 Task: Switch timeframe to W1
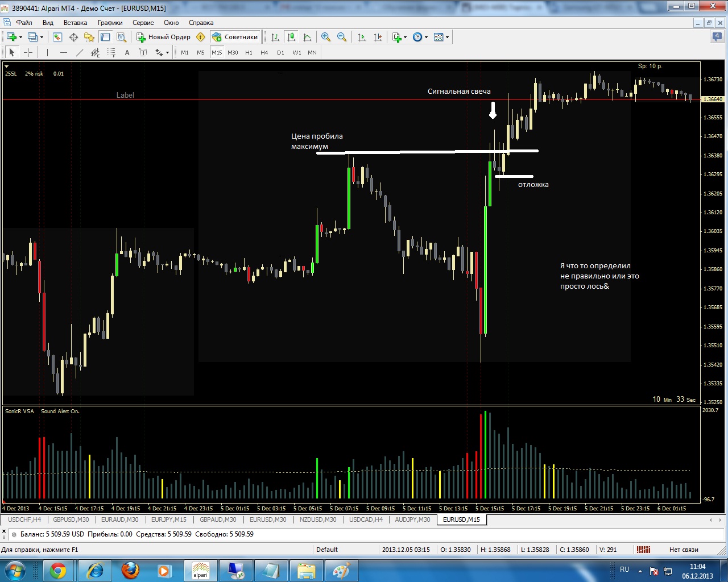point(297,52)
